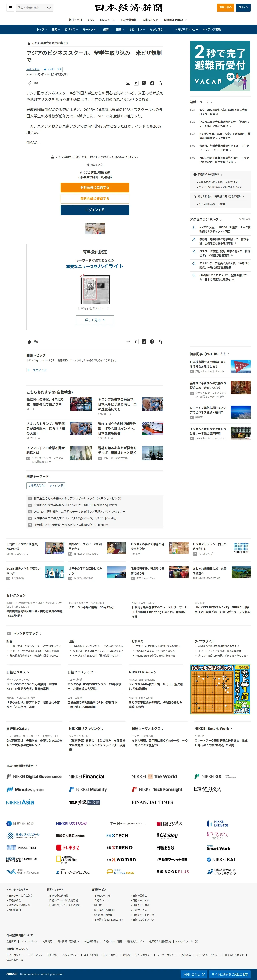Share to Facebook icon under the headline

(x=152, y=83)
